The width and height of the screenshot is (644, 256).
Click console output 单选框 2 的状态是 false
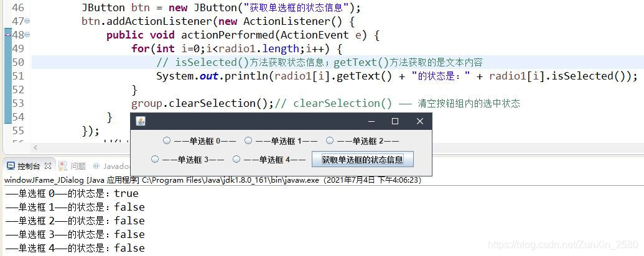pos(75,221)
